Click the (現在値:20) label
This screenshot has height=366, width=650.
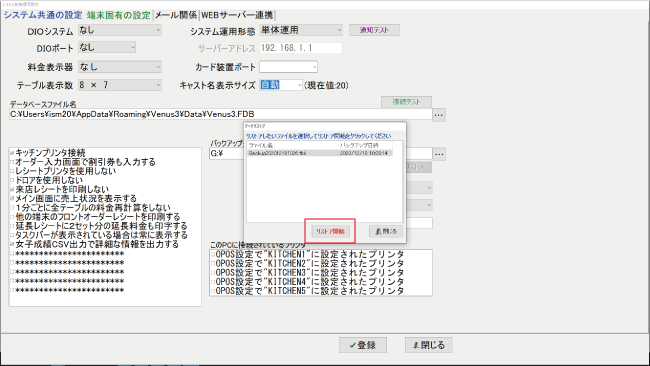[326, 85]
